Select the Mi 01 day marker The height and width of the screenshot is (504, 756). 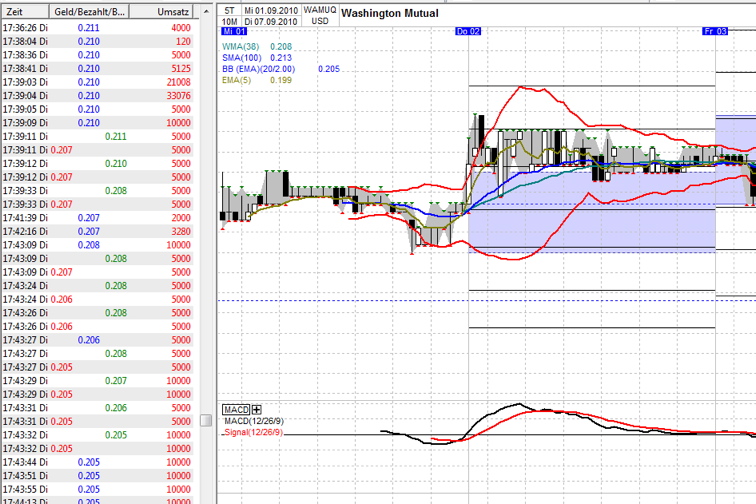point(234,31)
